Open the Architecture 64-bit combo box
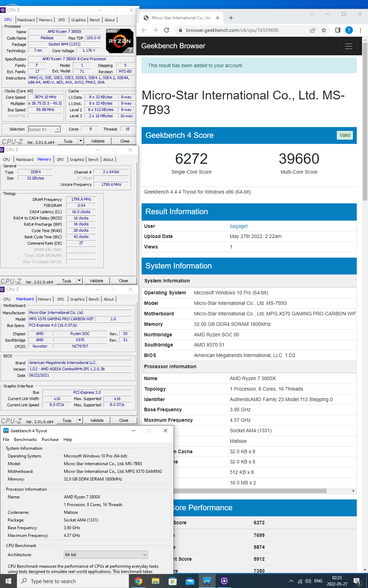Viewport: 368px width, 588px height. 106,555
